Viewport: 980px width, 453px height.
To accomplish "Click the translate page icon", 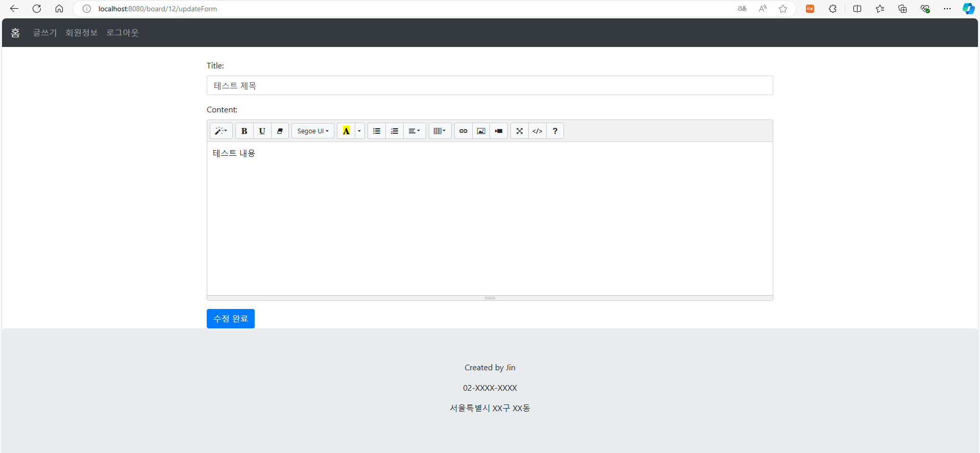I will tap(742, 9).
